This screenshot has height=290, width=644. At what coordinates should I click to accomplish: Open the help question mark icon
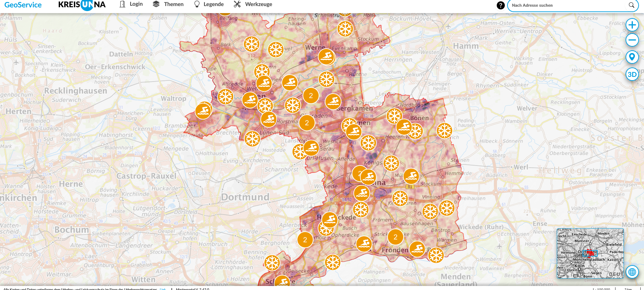point(500,5)
